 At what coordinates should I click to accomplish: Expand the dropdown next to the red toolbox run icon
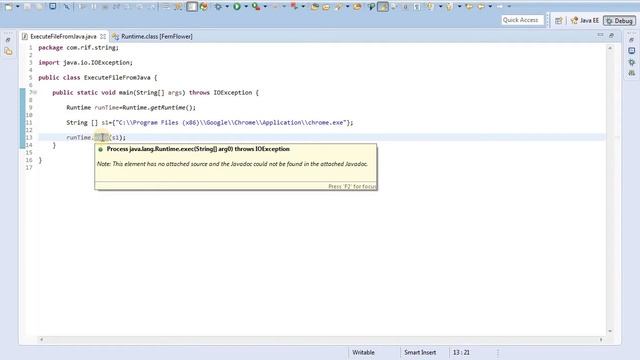tap(265, 7)
